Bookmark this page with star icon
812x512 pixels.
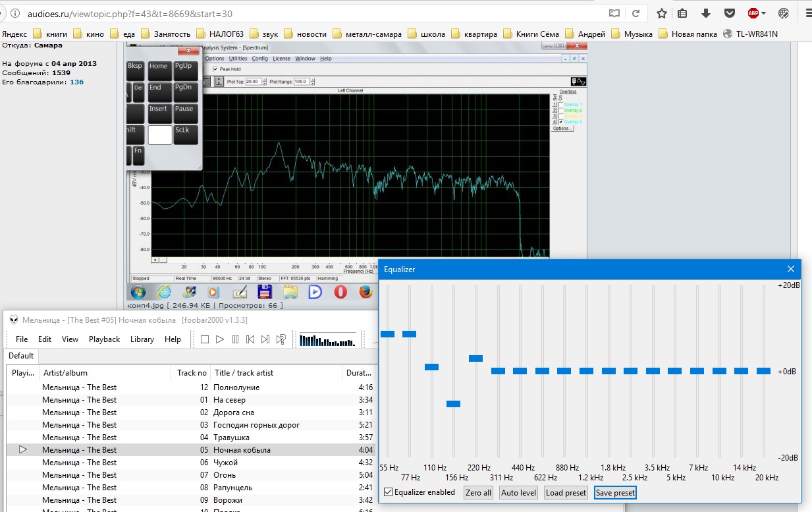pos(662,13)
